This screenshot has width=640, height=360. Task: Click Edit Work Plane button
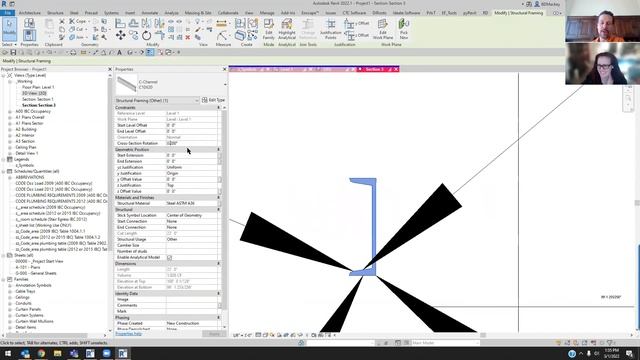(x=382, y=29)
